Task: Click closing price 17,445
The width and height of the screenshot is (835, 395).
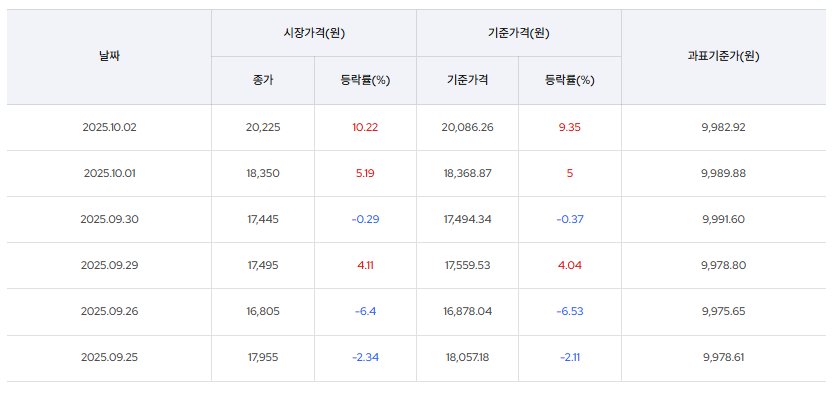Action: 263,219
